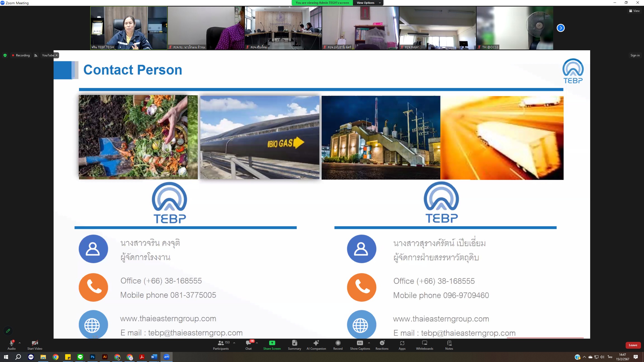Click left tebp@thaieasterngrop.com email

coord(195,333)
